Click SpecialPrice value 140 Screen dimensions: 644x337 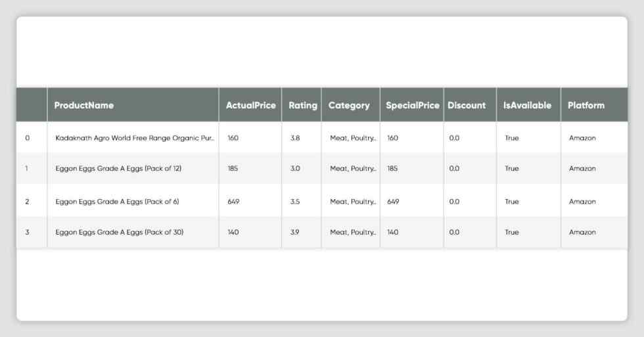point(393,232)
